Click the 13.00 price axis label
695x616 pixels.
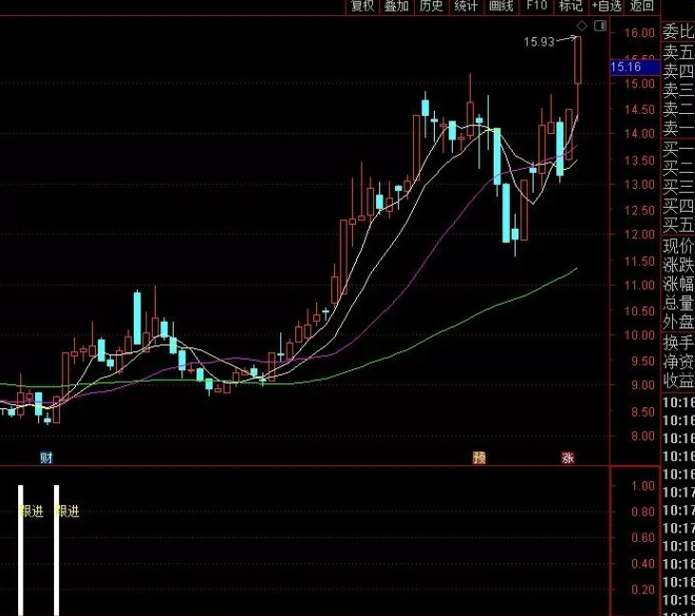click(x=639, y=184)
